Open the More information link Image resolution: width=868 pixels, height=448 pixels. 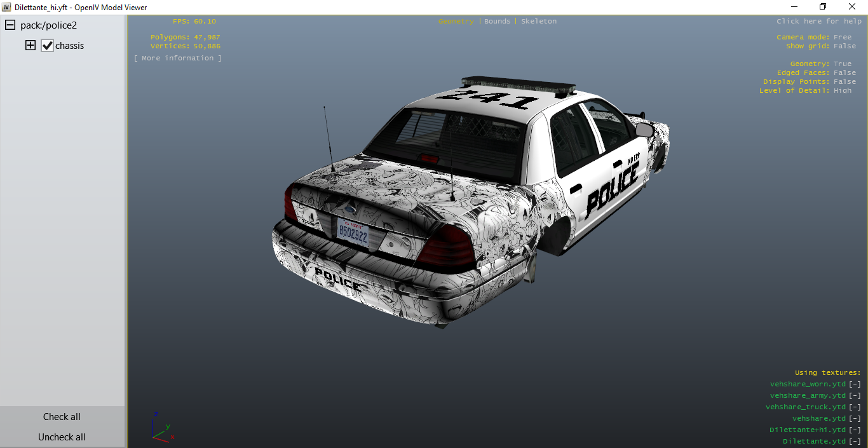pyautogui.click(x=178, y=58)
